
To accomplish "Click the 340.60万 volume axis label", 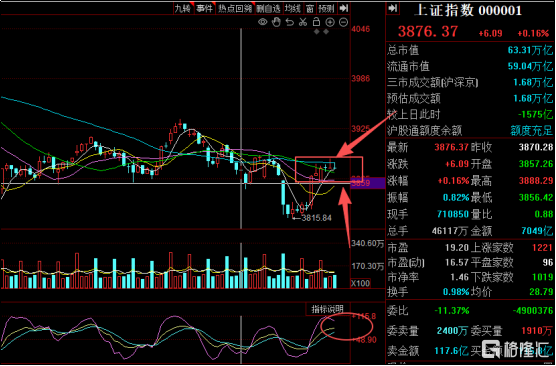I will tap(367, 243).
